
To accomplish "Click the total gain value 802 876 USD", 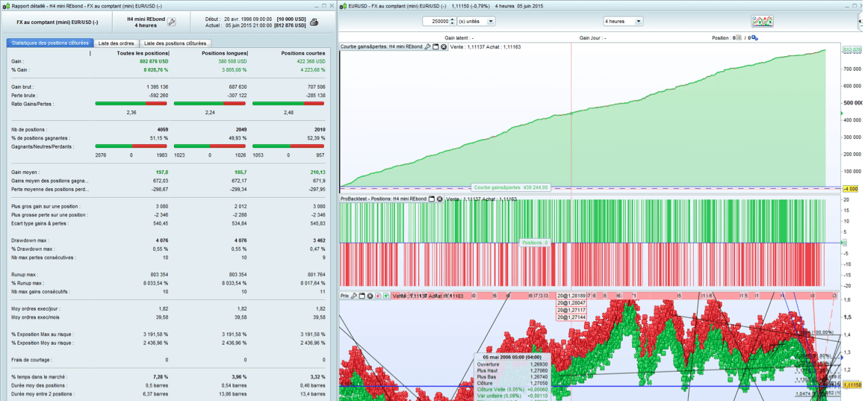I will pos(155,61).
